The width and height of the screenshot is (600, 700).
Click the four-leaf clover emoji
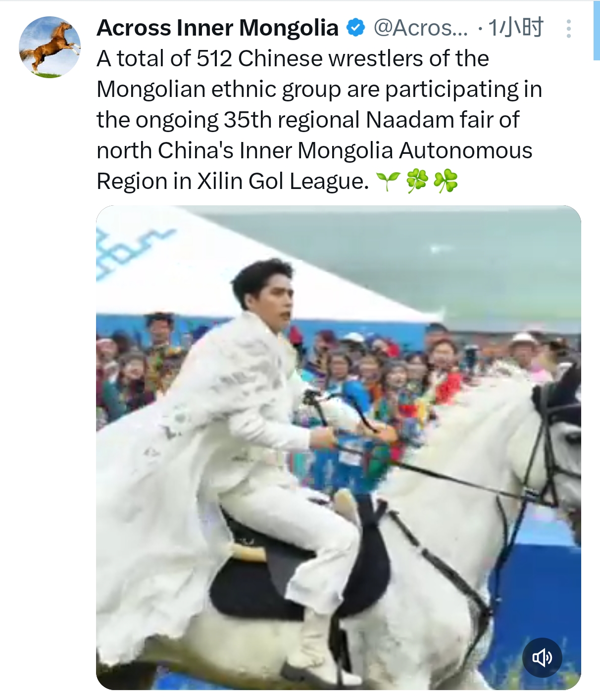click(x=417, y=182)
